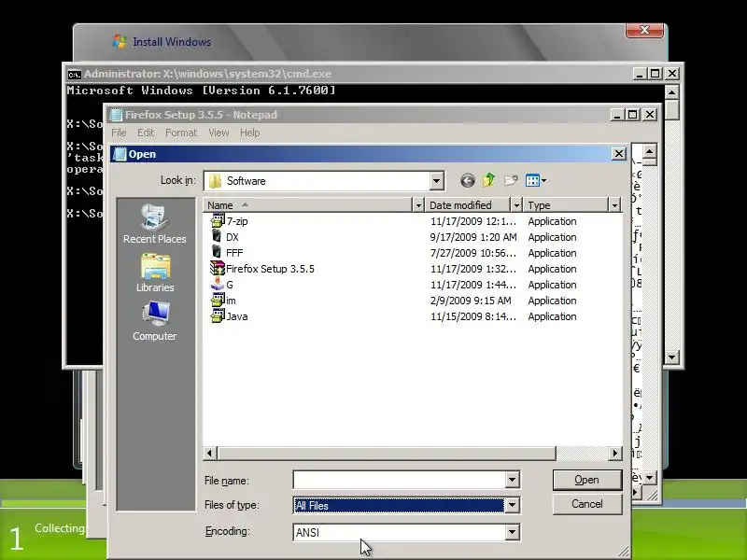Viewport: 747px width, 560px height.
Task: Sort by the Date modified column header
Action: pyautogui.click(x=468, y=205)
